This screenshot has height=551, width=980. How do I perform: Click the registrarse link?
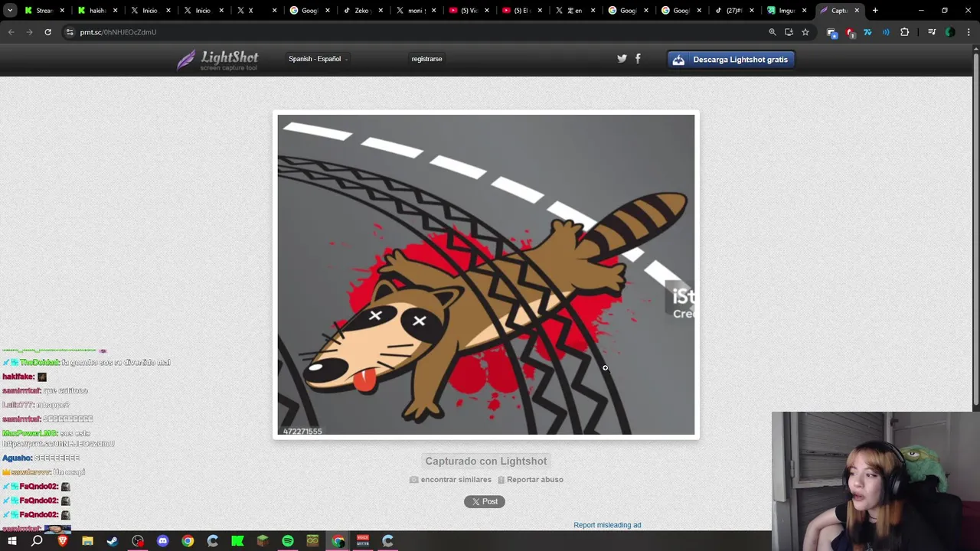pos(426,59)
